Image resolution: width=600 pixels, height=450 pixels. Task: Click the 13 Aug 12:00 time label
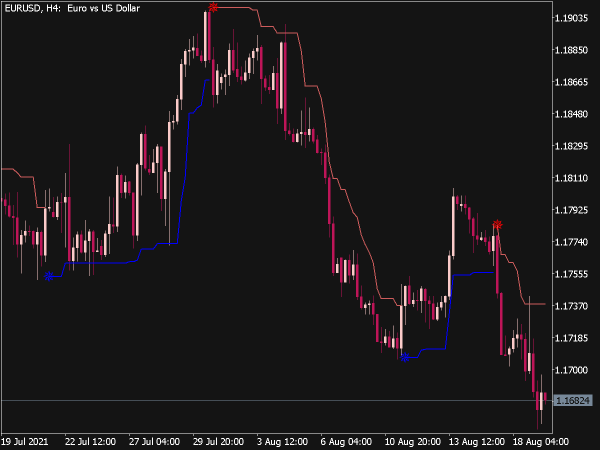point(476,442)
